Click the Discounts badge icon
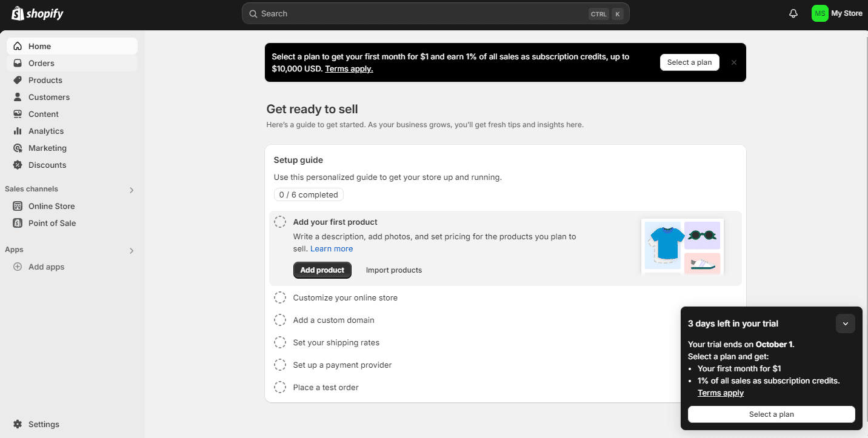The image size is (868, 438). pyautogui.click(x=18, y=165)
